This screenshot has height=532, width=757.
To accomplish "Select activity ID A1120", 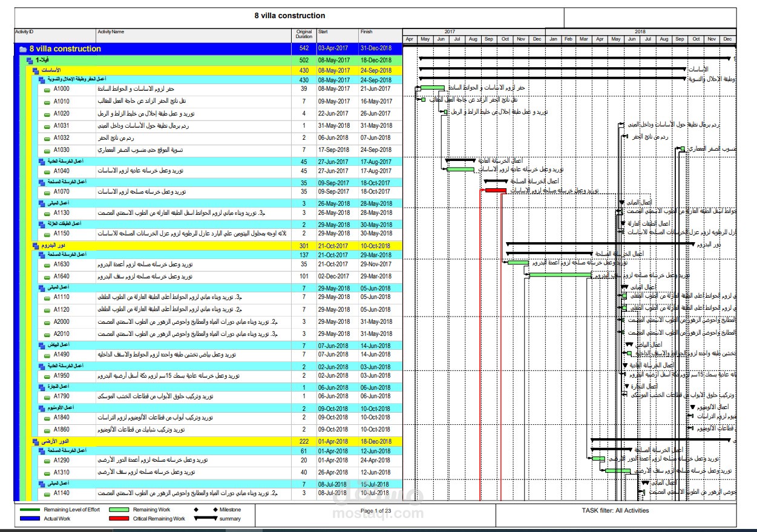I will [x=61, y=310].
